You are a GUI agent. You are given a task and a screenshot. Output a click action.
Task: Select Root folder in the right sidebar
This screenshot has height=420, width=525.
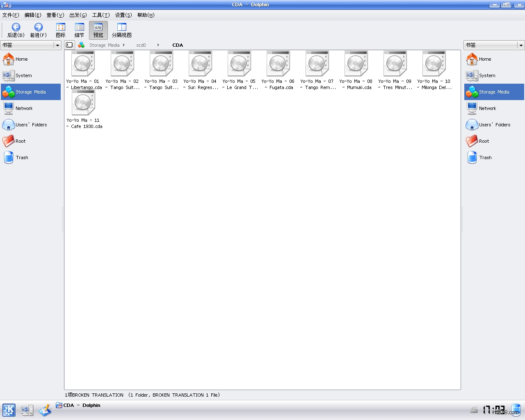click(x=484, y=141)
